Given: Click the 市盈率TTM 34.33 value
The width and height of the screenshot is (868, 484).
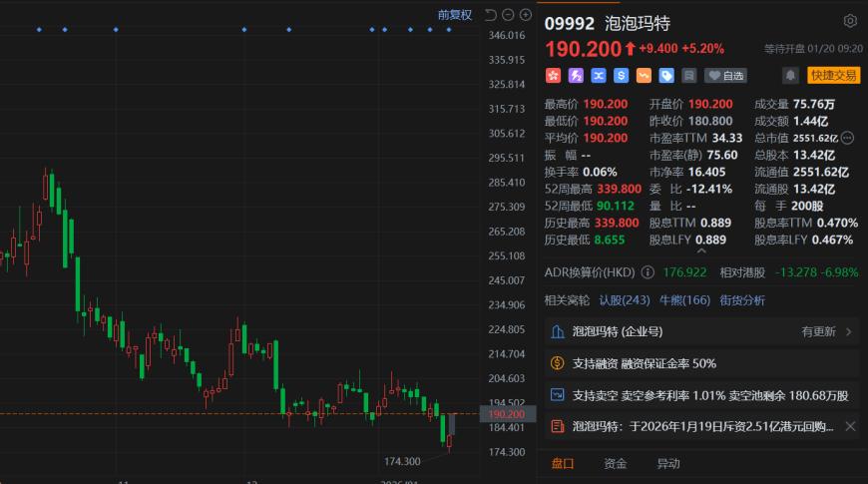Looking at the screenshot, I should 727,138.
